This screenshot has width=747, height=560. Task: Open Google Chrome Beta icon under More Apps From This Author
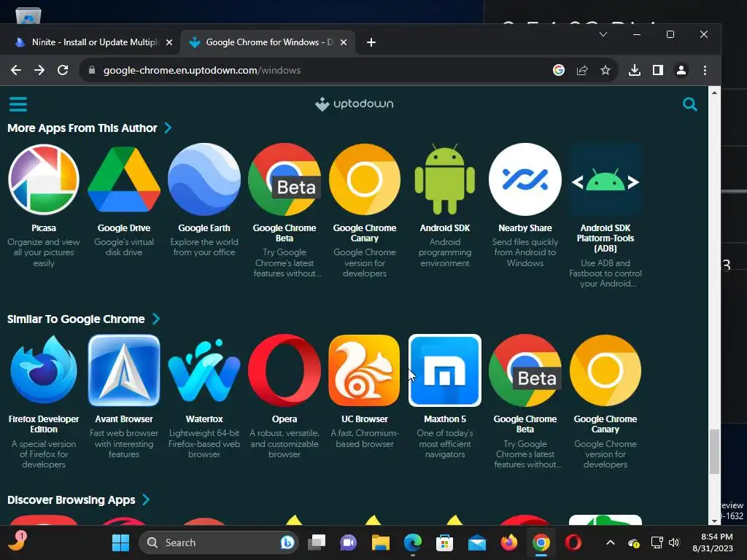click(x=285, y=179)
